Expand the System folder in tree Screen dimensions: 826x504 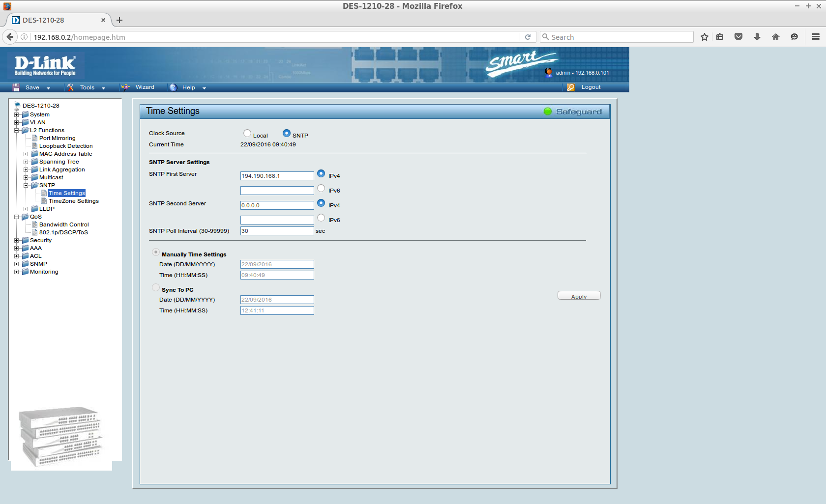point(16,115)
